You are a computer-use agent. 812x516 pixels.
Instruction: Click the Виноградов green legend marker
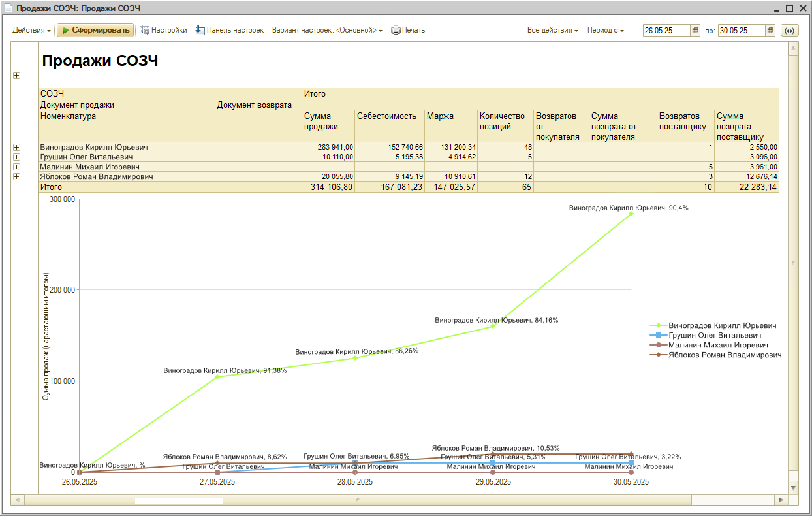click(x=658, y=325)
